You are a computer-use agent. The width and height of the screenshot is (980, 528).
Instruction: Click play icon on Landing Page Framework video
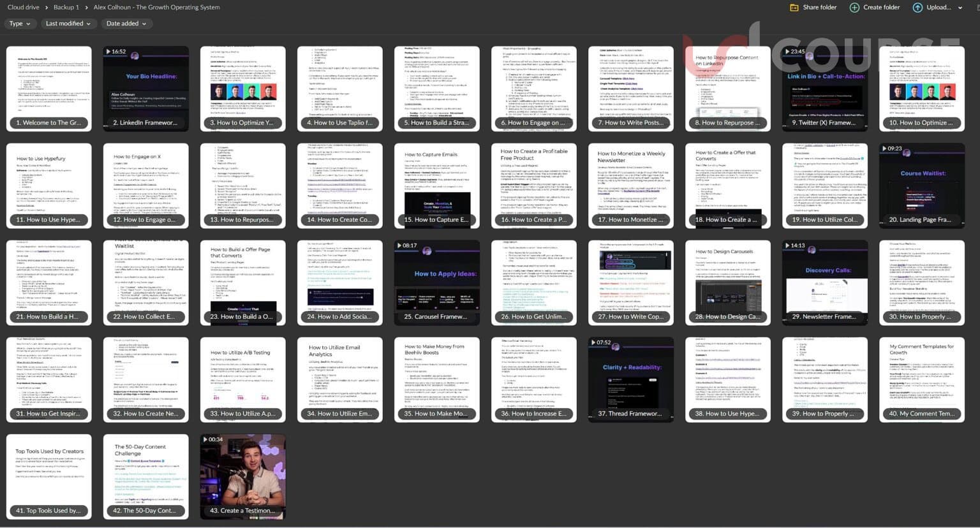[x=884, y=149]
